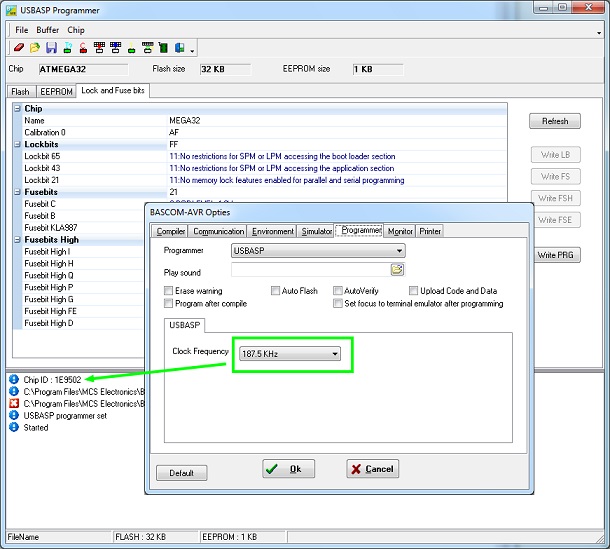This screenshot has width=610, height=549.
Task: Check the Program after compile option
Action: tap(168, 303)
